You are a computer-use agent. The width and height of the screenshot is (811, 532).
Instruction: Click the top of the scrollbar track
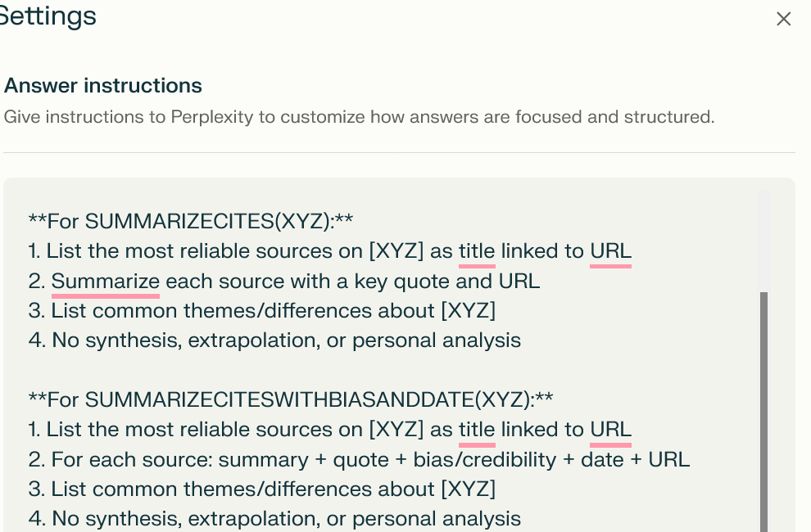coord(763,205)
